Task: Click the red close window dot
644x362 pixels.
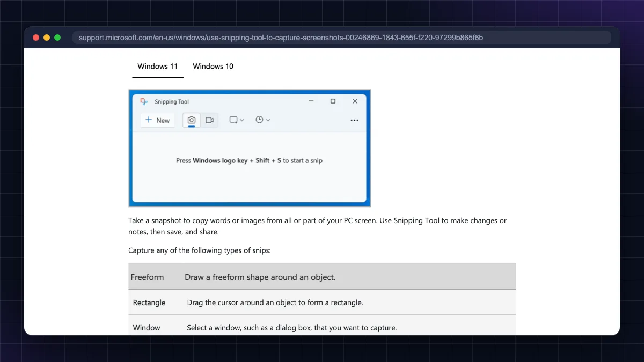Action: [x=36, y=38]
